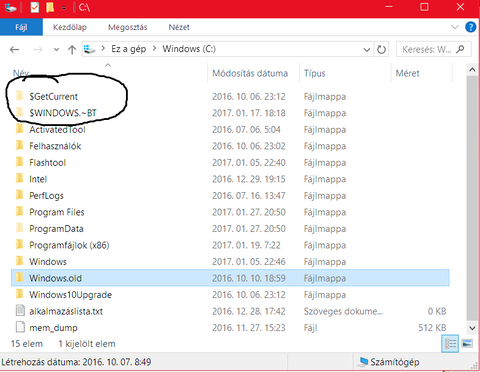The image size is (480, 372).
Task: Open Help with the question mark icon
Action: (x=470, y=27)
